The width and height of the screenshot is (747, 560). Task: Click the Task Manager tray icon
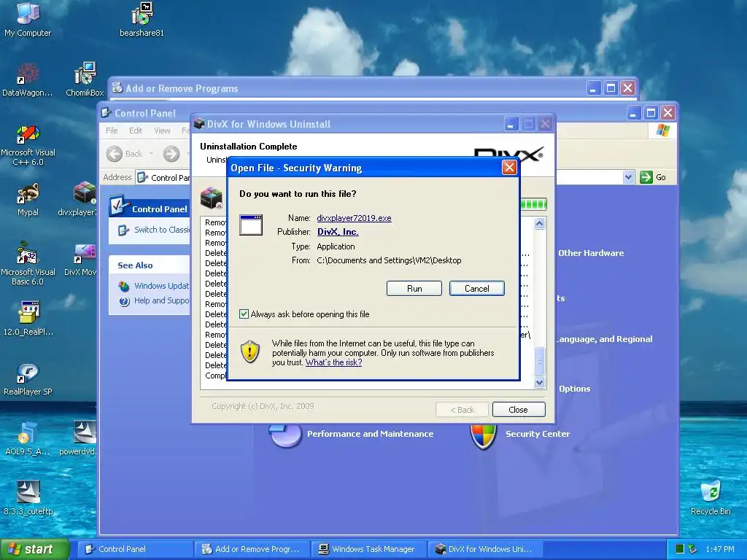(x=681, y=549)
